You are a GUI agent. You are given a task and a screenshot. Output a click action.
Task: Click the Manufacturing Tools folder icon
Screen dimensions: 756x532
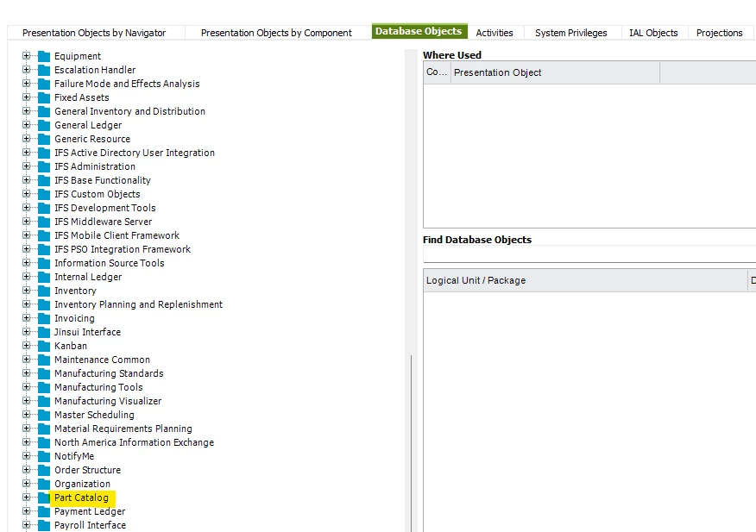point(44,387)
